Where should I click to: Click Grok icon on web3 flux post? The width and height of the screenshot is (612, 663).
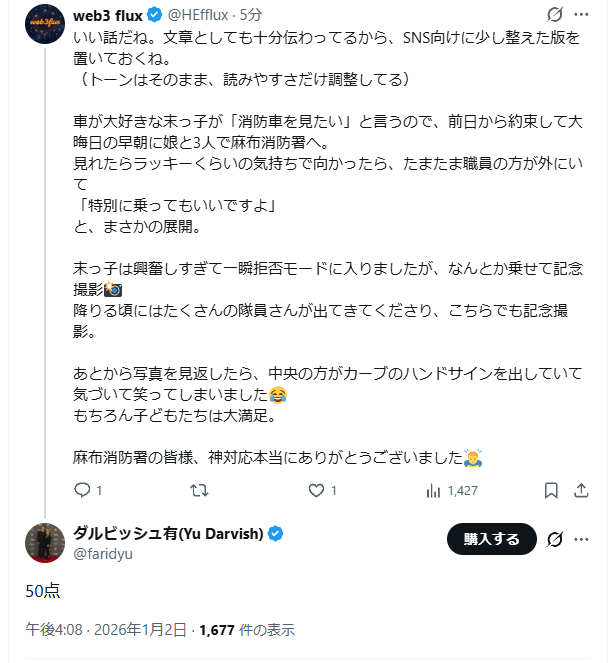coord(555,15)
